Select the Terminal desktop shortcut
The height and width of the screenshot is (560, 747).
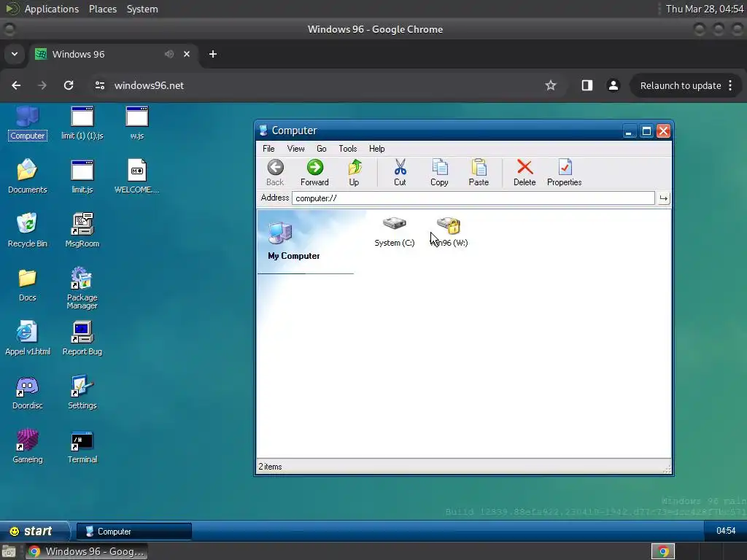82,446
